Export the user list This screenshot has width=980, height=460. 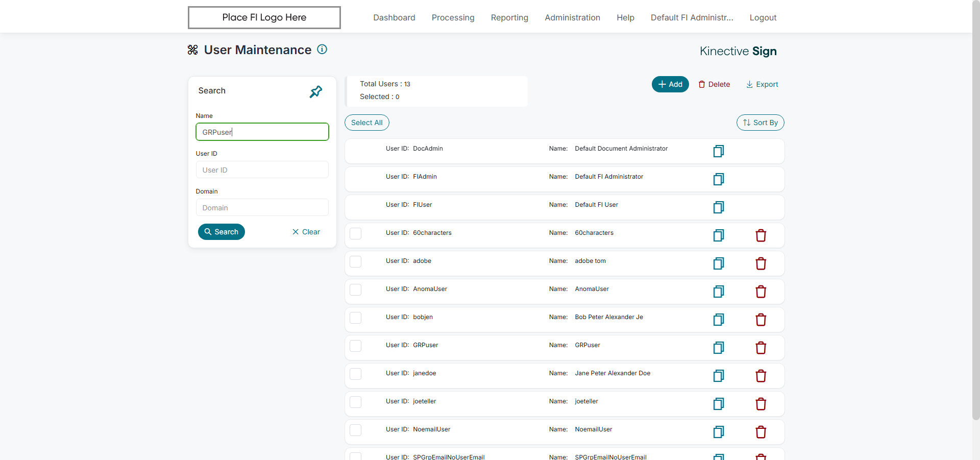click(762, 84)
